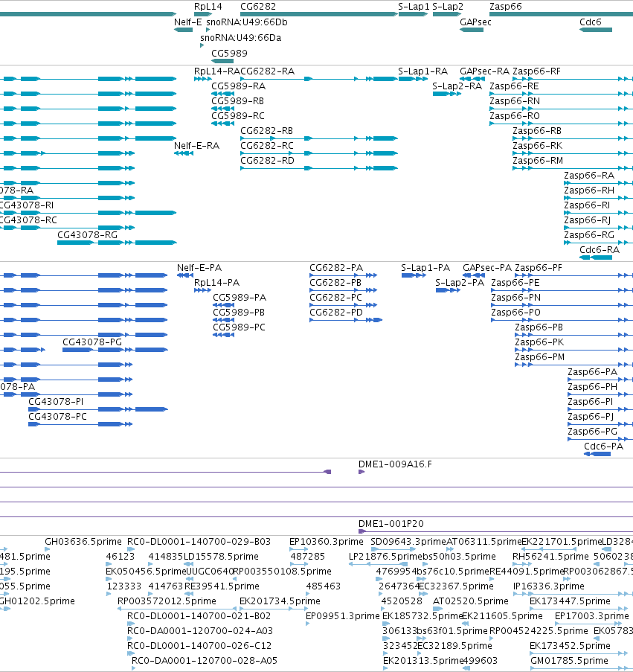
Task: Click the RpL14 gene label
Action: coord(208,7)
